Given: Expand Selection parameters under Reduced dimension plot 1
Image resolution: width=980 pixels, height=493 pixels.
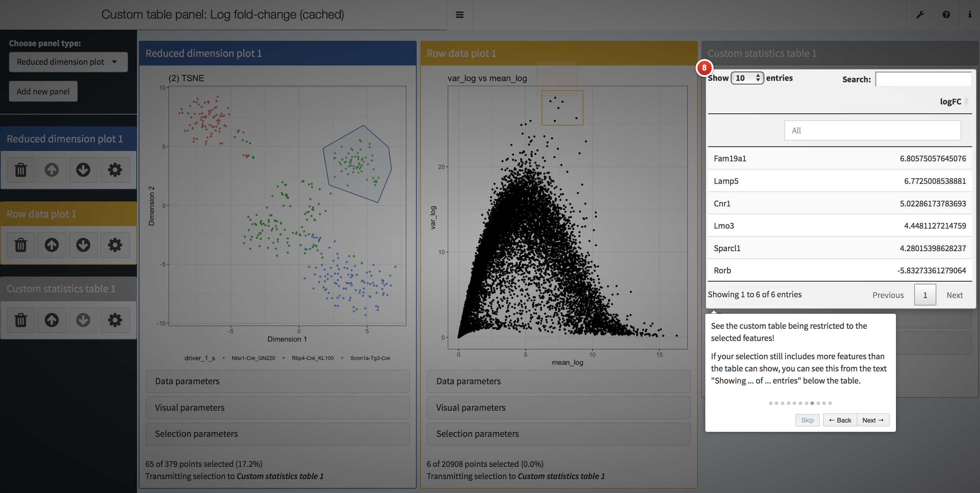Looking at the screenshot, I should [x=277, y=434].
